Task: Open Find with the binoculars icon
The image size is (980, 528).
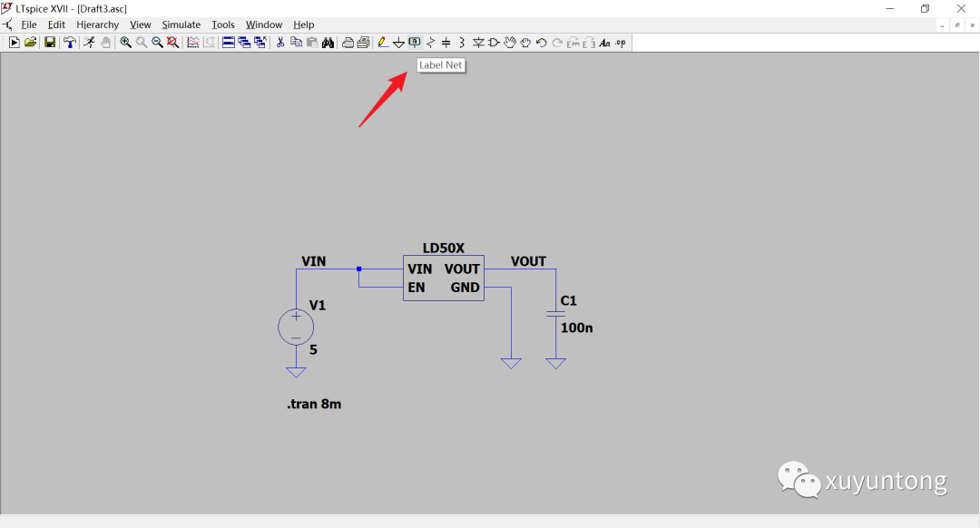Action: 328,43
